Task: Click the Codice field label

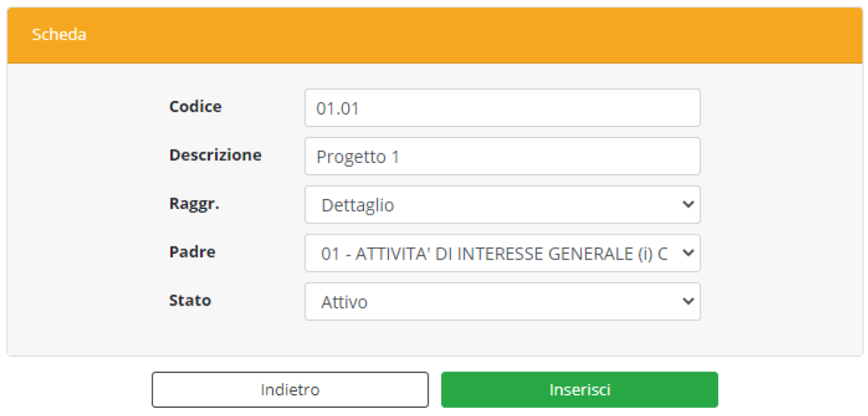Action: [x=195, y=107]
